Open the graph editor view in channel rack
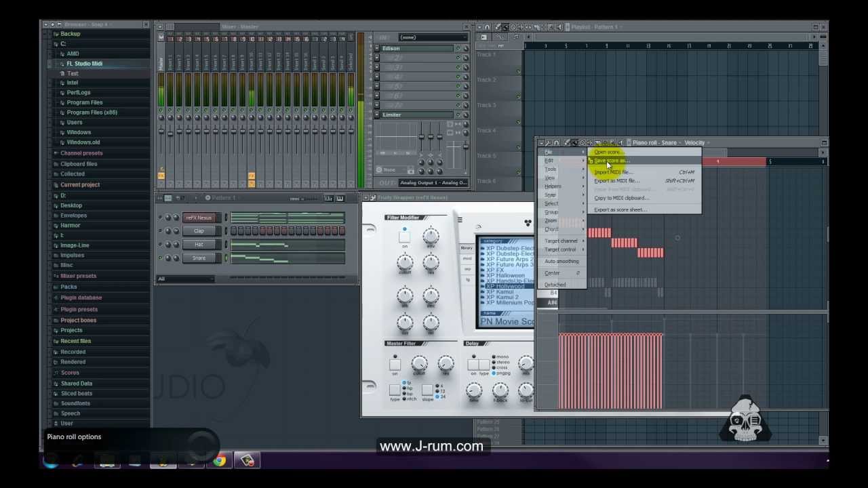 point(330,198)
